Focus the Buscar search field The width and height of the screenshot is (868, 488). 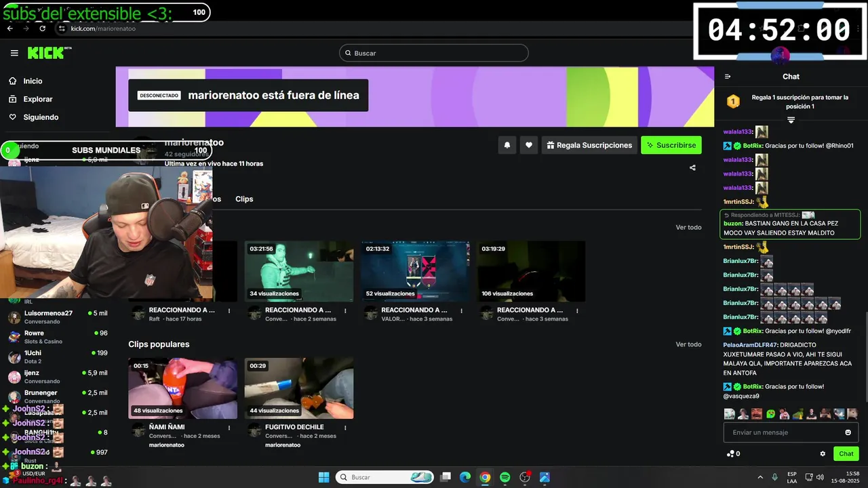pos(434,53)
